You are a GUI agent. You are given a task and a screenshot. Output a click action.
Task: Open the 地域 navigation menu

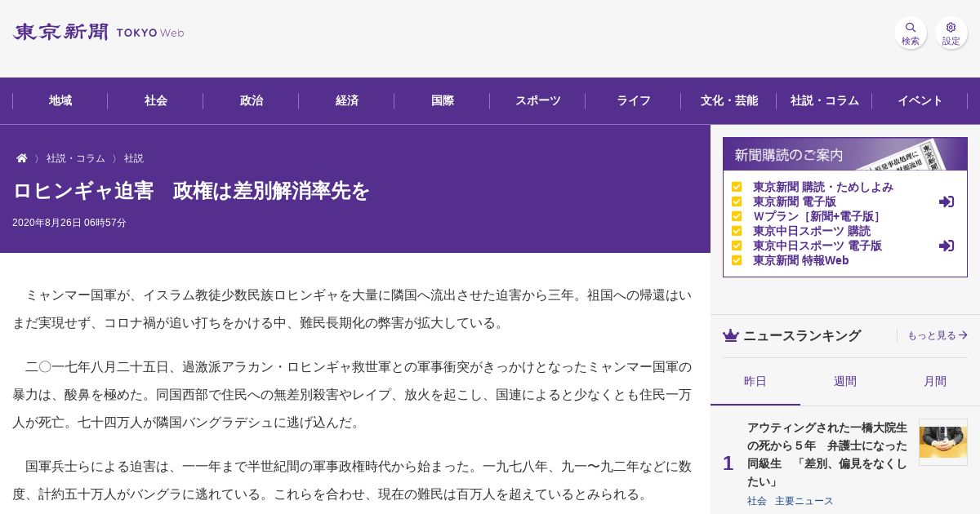click(60, 101)
